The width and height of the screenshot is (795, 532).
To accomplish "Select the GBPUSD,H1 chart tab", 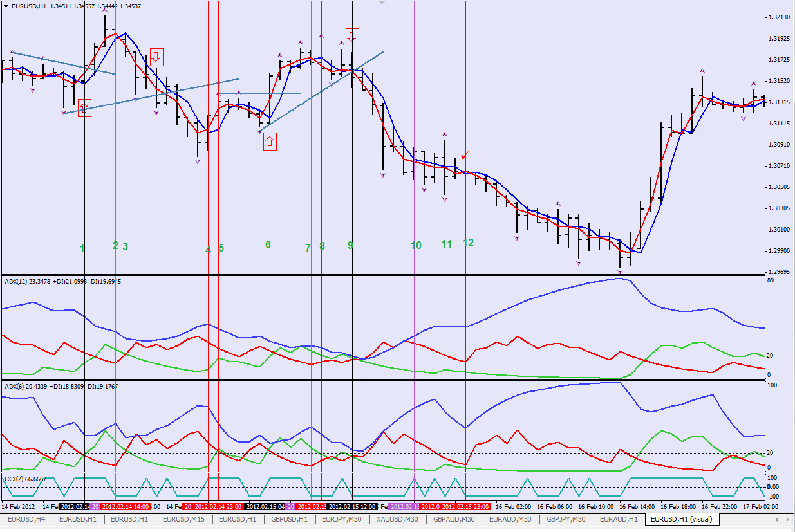I will tap(289, 519).
